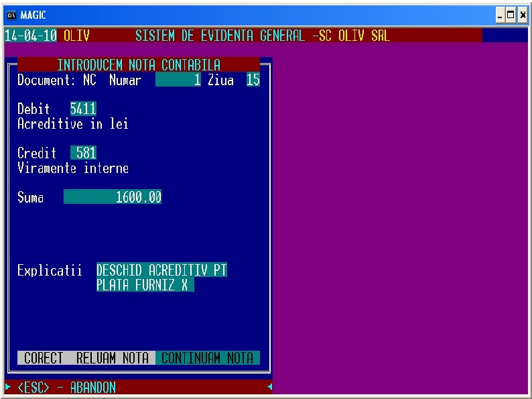Click the Ziua field showing 15
This screenshot has height=399, width=532.
[x=253, y=80]
